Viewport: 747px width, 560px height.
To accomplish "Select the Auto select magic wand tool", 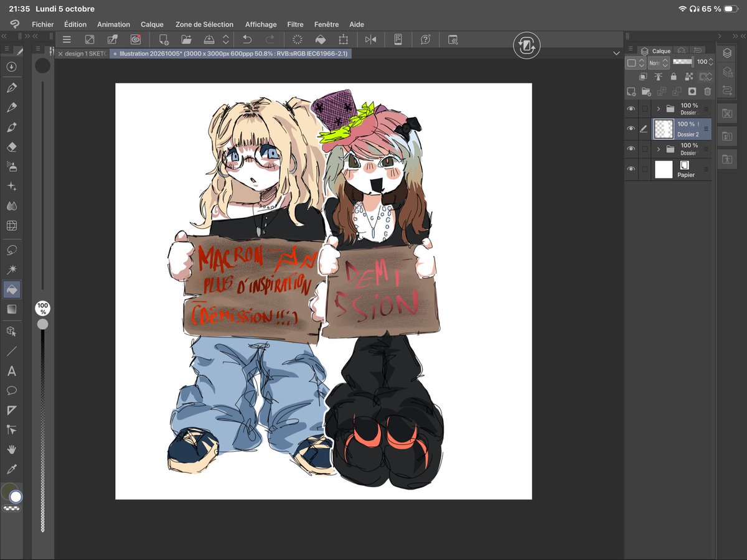I will pyautogui.click(x=11, y=269).
